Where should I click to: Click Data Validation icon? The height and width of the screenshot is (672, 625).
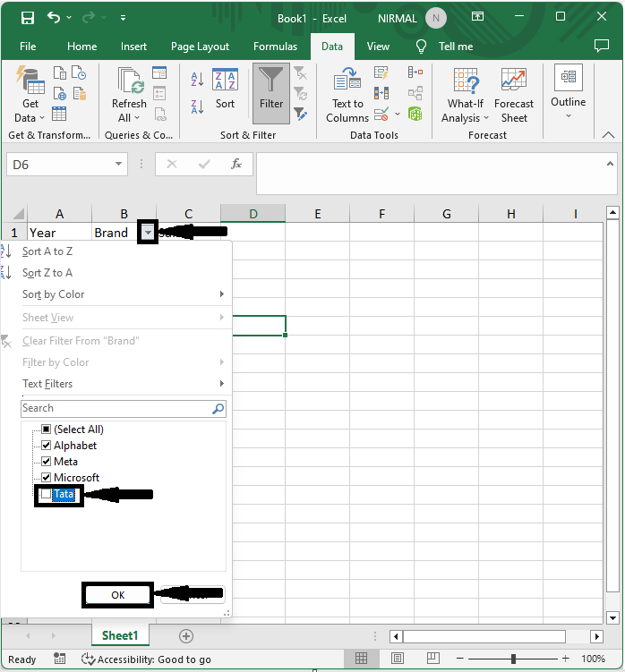tap(381, 114)
